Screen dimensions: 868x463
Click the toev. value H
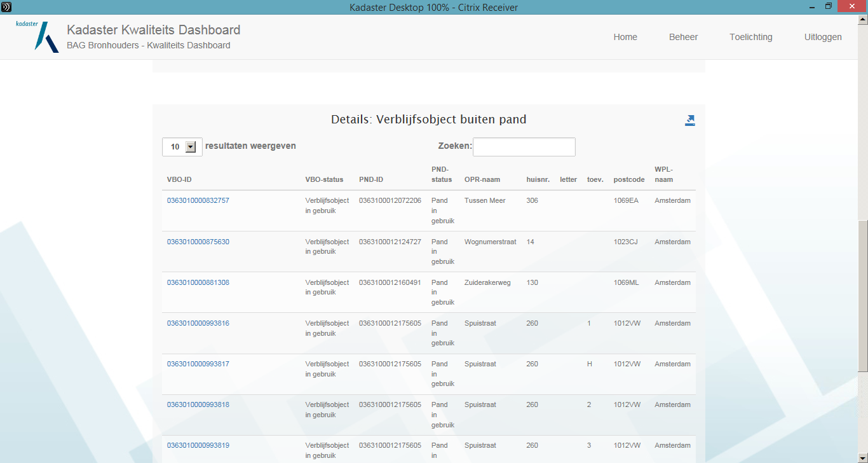pos(589,364)
